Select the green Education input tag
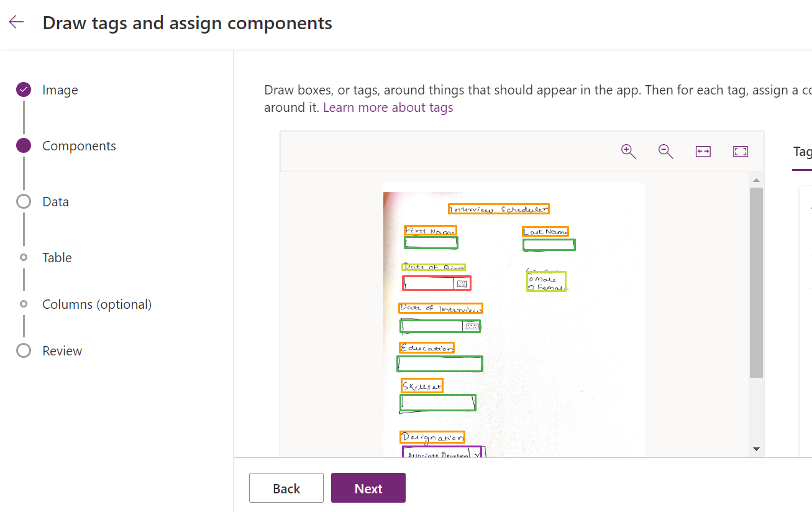Image resolution: width=812 pixels, height=512 pixels. (x=440, y=363)
